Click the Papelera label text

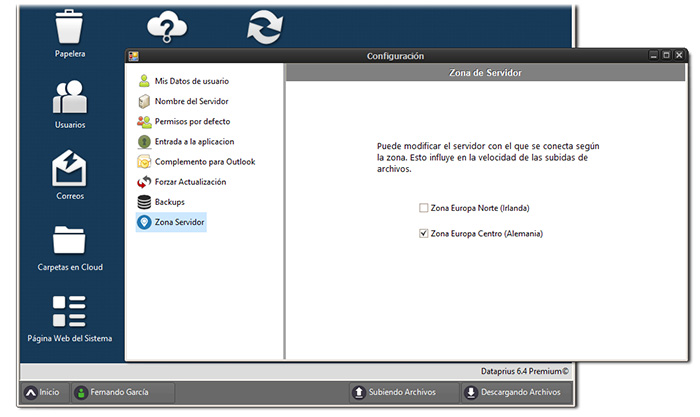[x=70, y=54]
